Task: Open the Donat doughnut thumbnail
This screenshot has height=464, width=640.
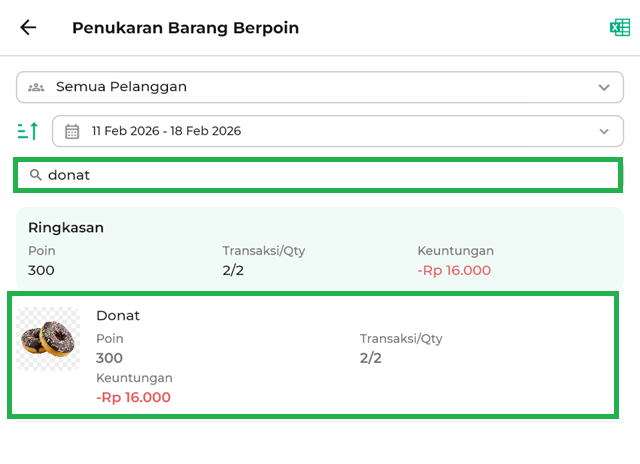Action: [x=48, y=340]
